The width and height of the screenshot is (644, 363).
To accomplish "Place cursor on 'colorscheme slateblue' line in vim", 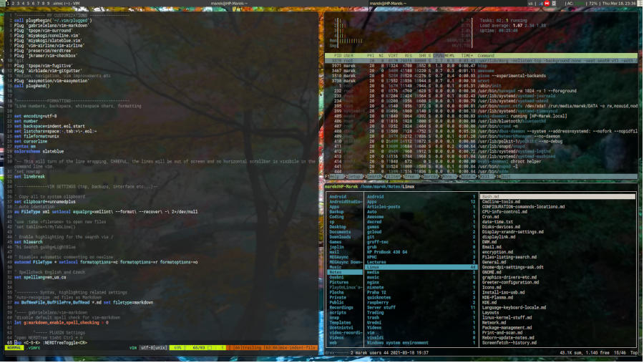I will [39, 151].
